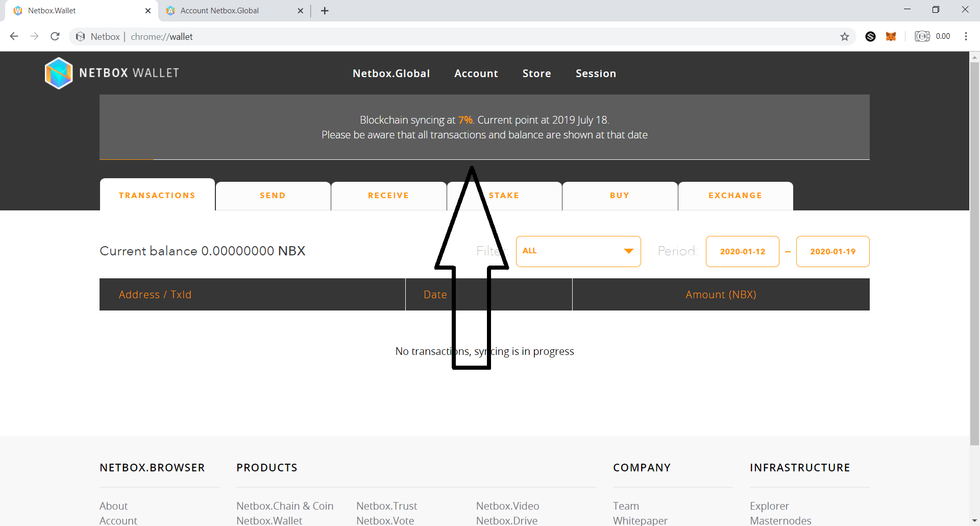Open the Receive tab
The image size is (980, 526).
click(388, 196)
